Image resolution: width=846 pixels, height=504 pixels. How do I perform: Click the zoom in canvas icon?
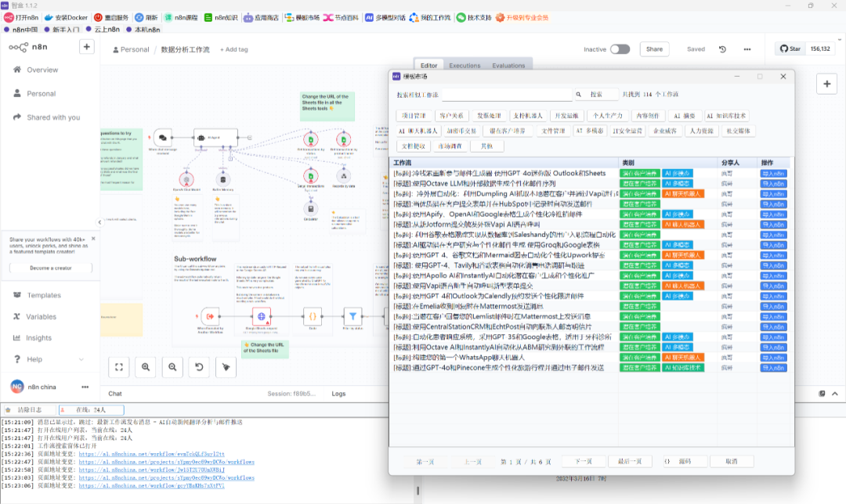(146, 366)
